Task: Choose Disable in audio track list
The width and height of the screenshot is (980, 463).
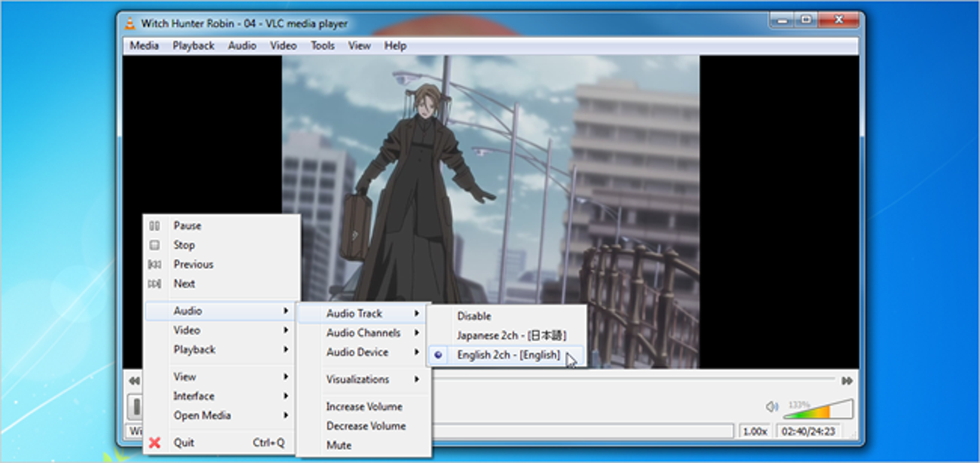Action: 473,316
